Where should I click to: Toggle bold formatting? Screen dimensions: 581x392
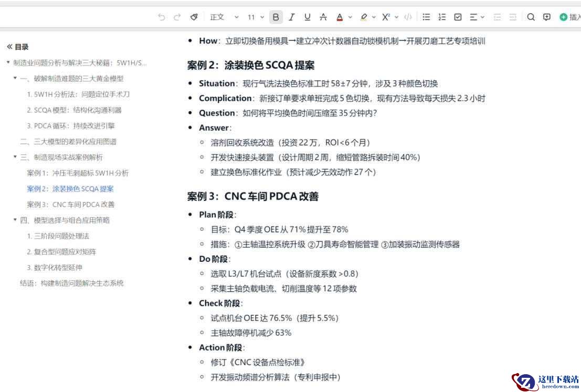276,17
